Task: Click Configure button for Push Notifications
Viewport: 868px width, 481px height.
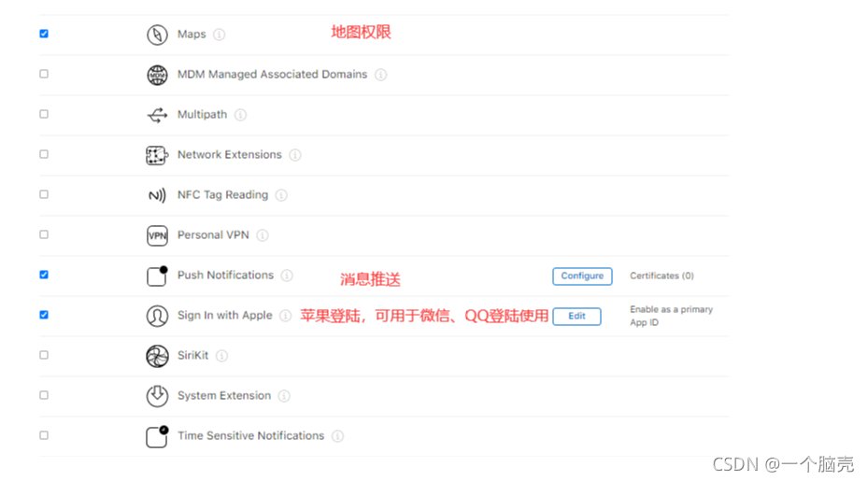Action: (582, 276)
